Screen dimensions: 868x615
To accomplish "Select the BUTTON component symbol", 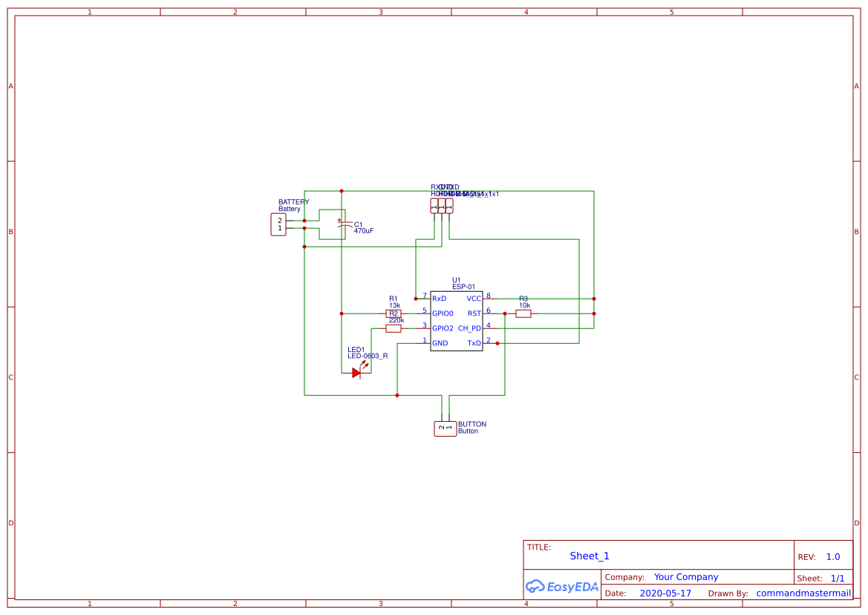I will (445, 428).
